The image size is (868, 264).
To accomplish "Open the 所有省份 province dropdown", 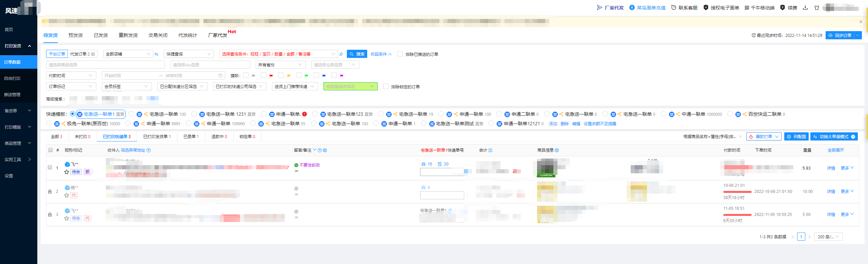I will click(280, 65).
